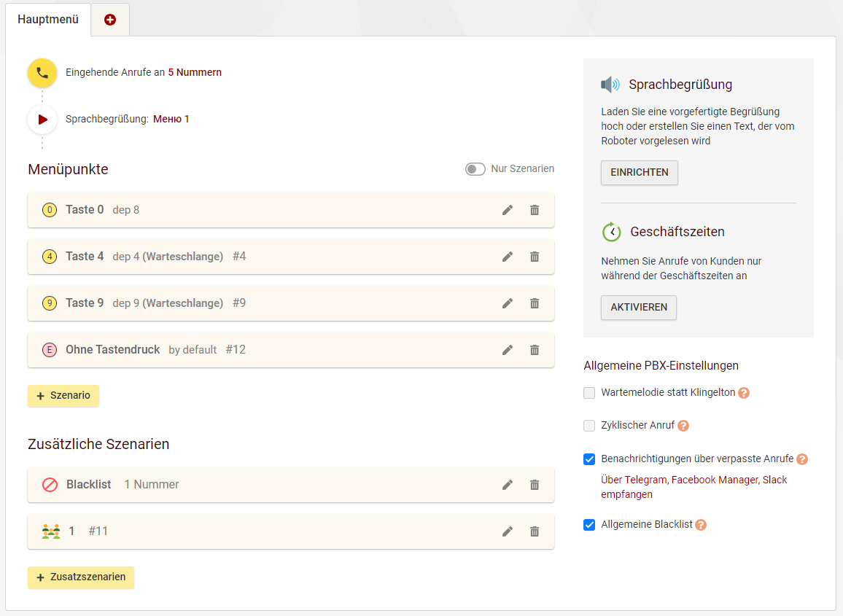Open help for Wartemelodie statt Klingelton
Screen dimensions: 843x616
[x=744, y=393]
